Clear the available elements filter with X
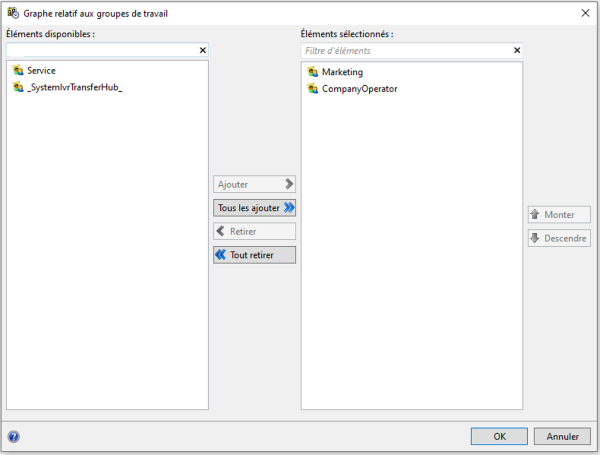 pos(203,50)
